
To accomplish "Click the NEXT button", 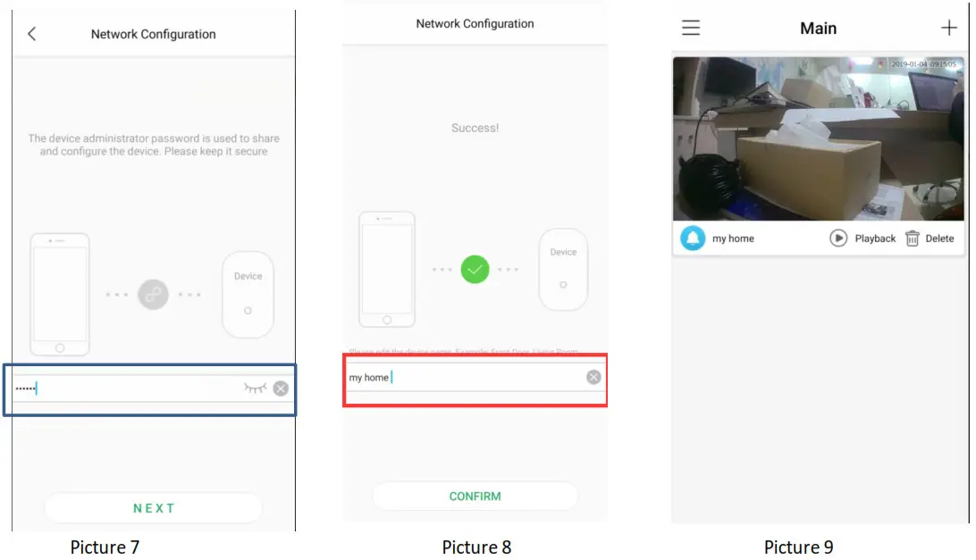I will 154,508.
